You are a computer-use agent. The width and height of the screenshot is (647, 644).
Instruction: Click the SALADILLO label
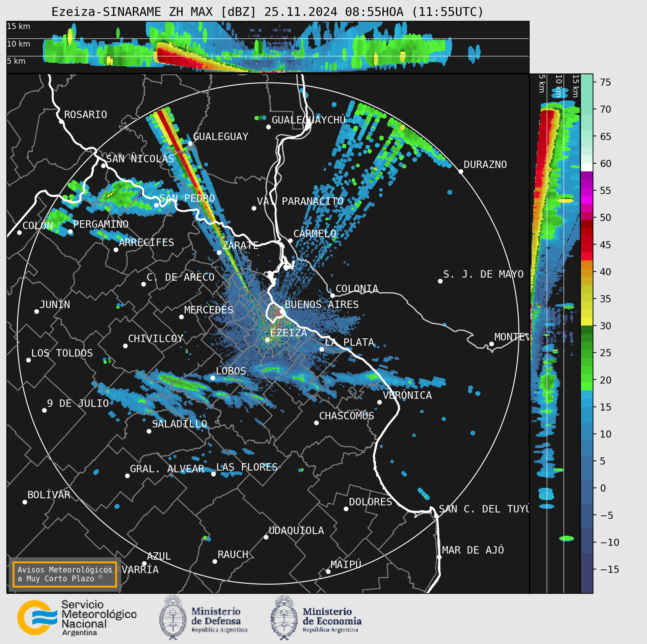coord(180,424)
